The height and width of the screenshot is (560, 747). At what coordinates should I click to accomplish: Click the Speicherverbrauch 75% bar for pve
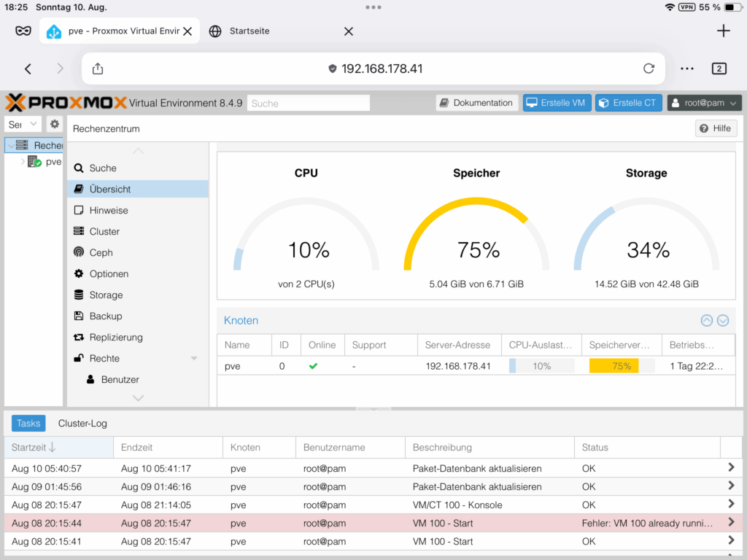(621, 366)
